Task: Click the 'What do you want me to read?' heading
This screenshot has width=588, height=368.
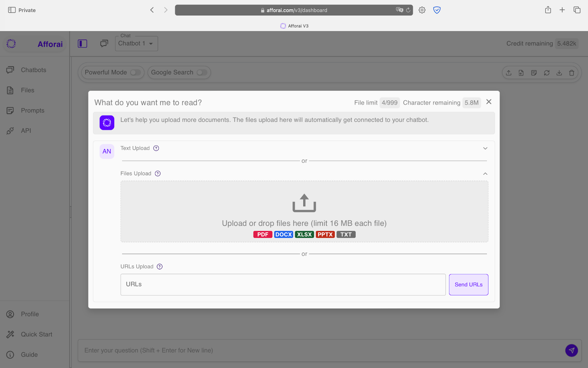Action: pyautogui.click(x=148, y=103)
